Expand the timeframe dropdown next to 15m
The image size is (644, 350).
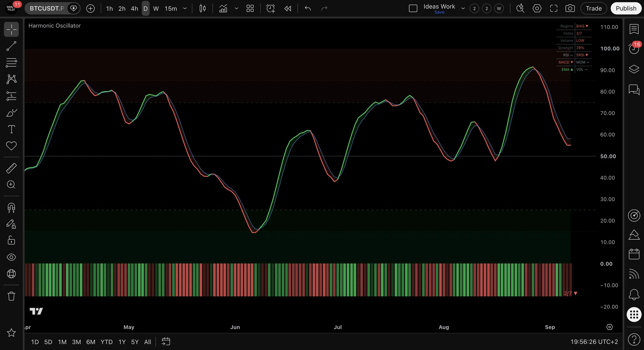185,9
